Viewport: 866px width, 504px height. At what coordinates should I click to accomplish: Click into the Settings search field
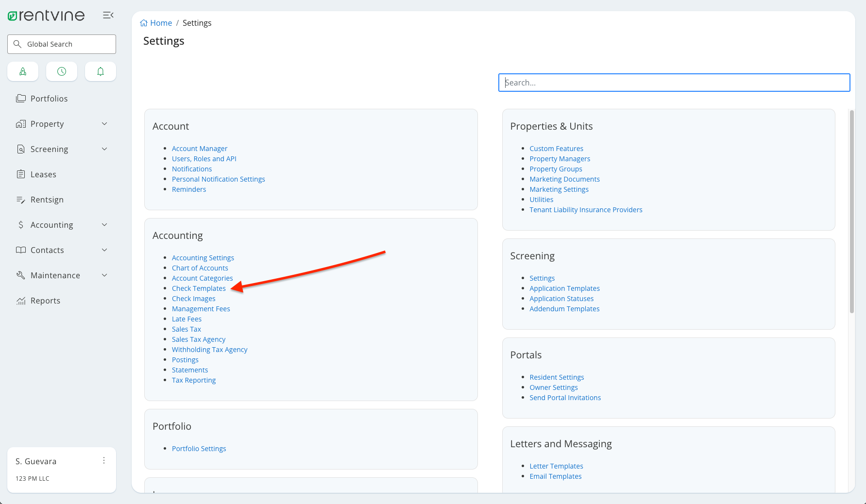coord(674,83)
